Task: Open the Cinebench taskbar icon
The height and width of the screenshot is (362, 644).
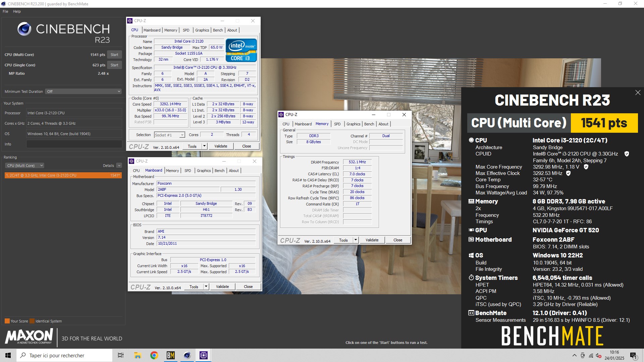Action: [187, 355]
